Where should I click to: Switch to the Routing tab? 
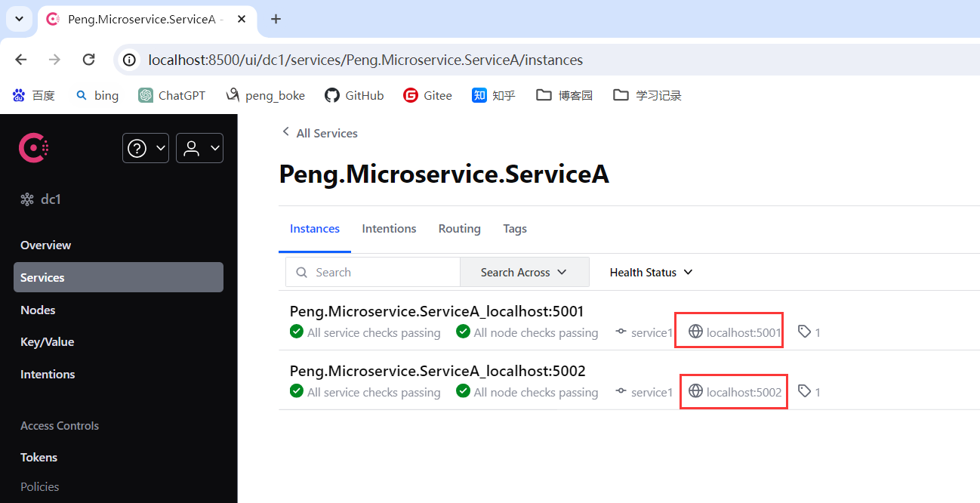459,229
